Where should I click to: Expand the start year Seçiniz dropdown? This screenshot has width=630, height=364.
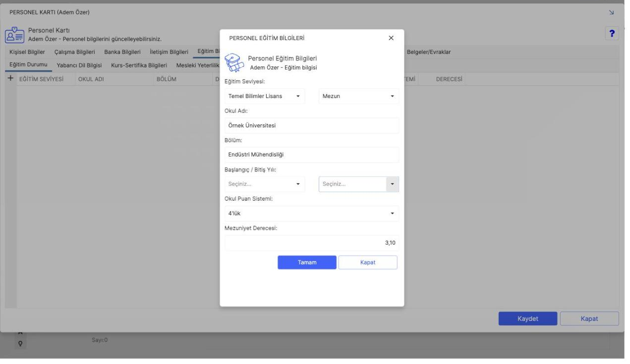[x=265, y=184]
